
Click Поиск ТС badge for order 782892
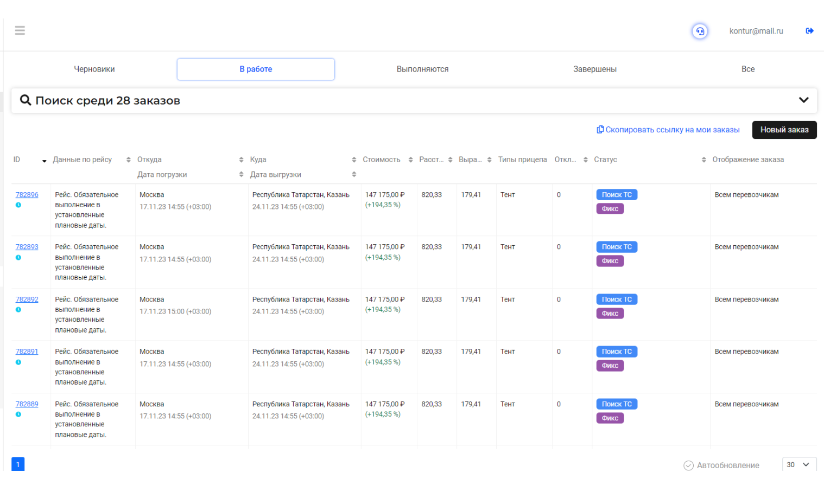tap(617, 299)
